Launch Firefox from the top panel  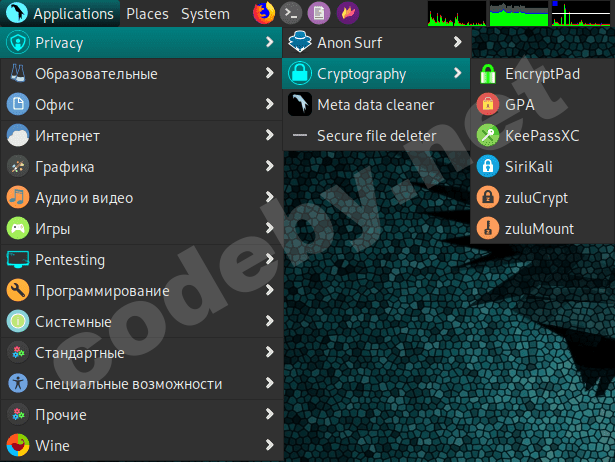[264, 13]
